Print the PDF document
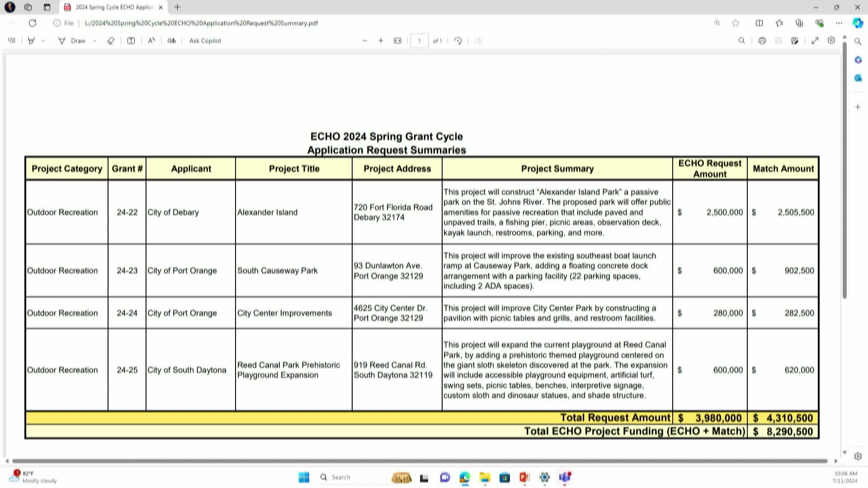Image resolution: width=868 pixels, height=488 pixels. tap(762, 41)
